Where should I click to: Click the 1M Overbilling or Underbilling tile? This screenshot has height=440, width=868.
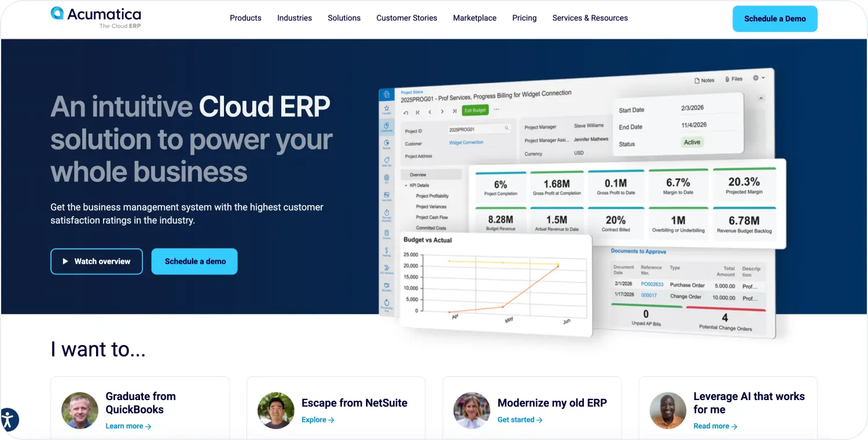click(678, 224)
